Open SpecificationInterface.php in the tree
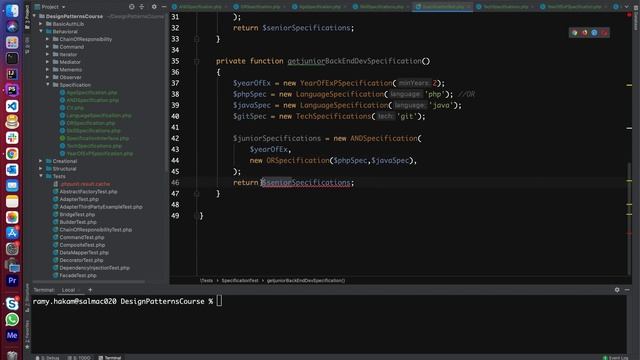 coord(98,138)
